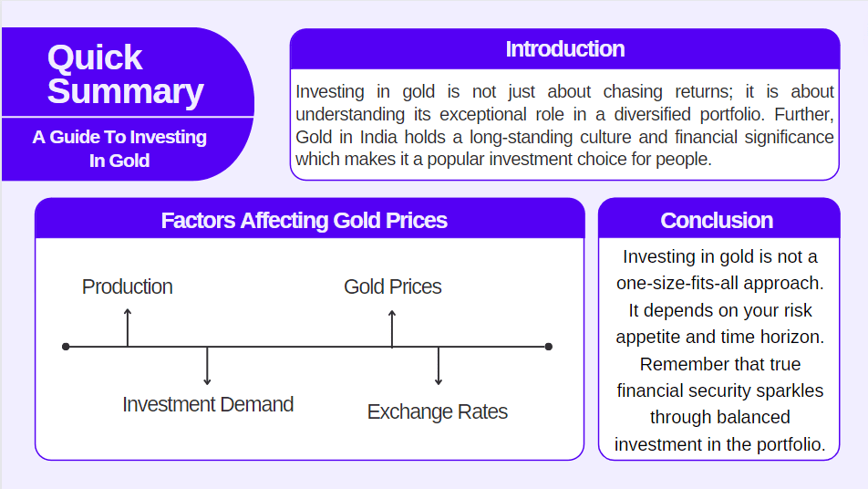Click the Investment Demand label
Screen dimensions: 868x489
point(208,404)
